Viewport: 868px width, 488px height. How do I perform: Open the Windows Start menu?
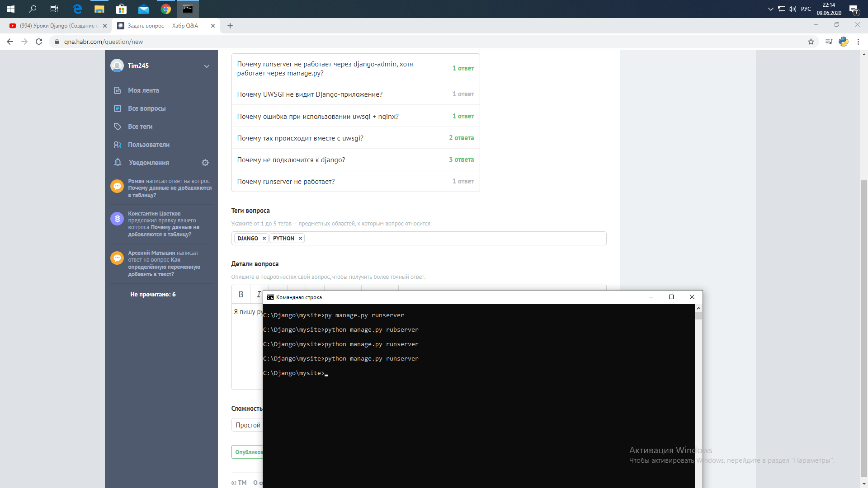[x=11, y=9]
